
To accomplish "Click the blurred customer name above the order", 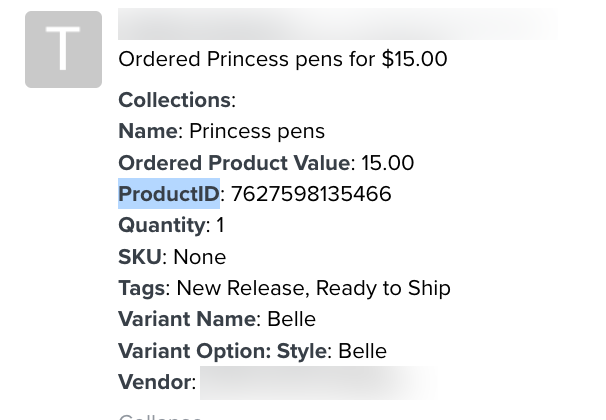I will click(336, 24).
